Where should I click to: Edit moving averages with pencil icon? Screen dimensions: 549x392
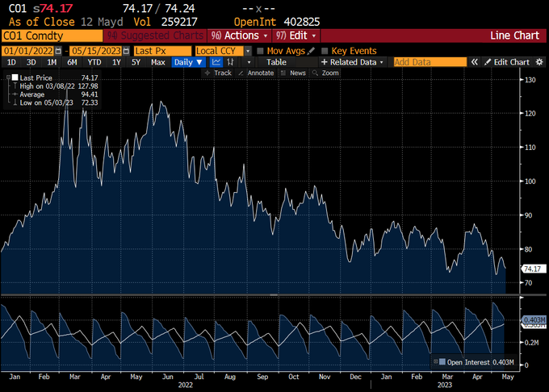(x=311, y=51)
